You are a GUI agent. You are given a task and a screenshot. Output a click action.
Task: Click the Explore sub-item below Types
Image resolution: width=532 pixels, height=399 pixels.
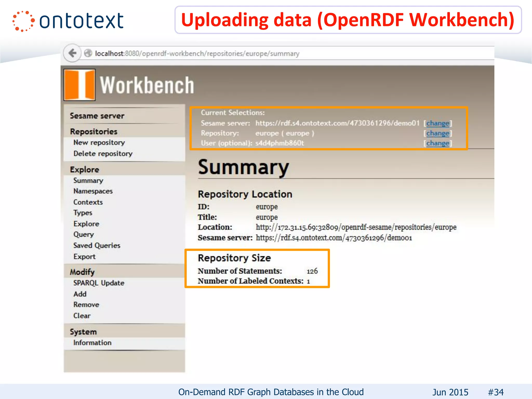tap(86, 224)
